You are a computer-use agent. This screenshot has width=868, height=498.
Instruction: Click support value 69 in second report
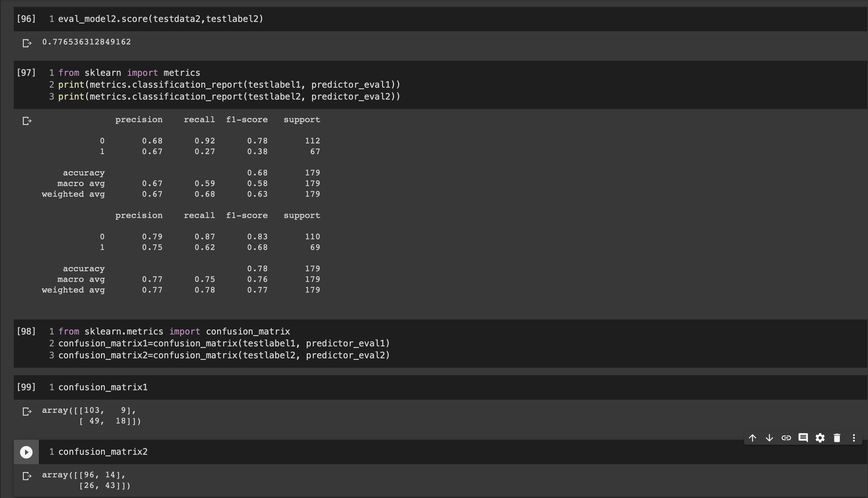coord(315,247)
